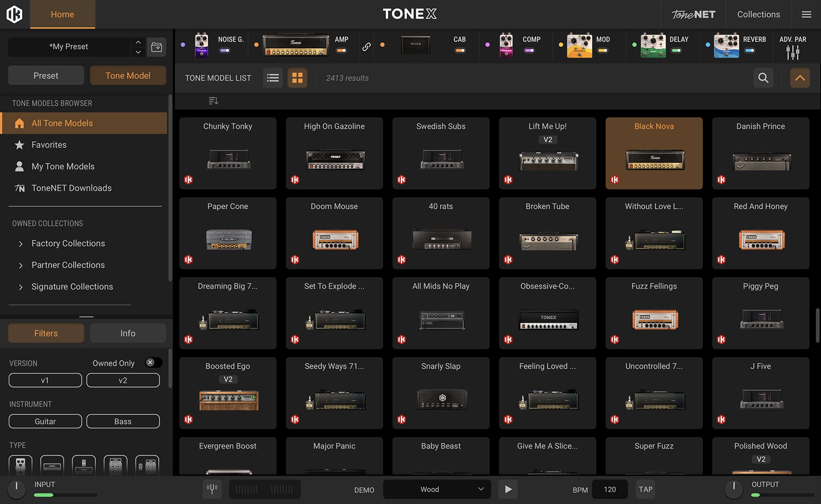Switch to grid view layout
This screenshot has width=821, height=504.
[x=297, y=78]
